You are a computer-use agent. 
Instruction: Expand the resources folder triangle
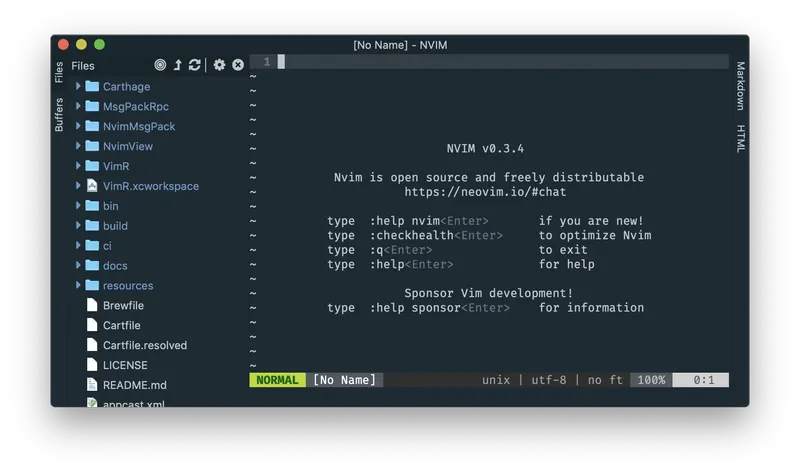[78, 285]
